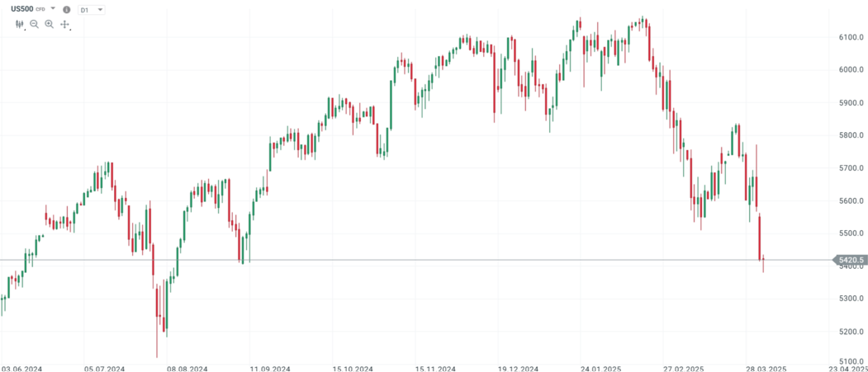Open the candlestick chart type selector
Viewport: 868px width, 372px height.
click(20, 25)
